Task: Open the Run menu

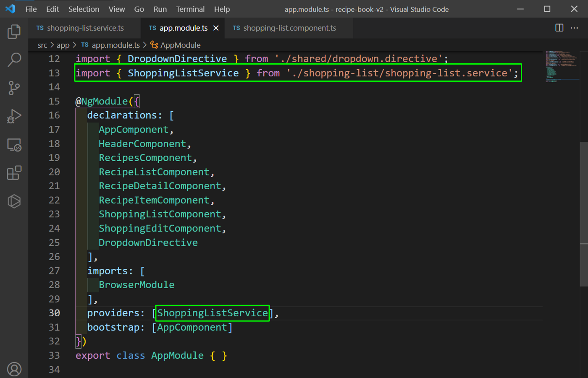Action: tap(160, 9)
